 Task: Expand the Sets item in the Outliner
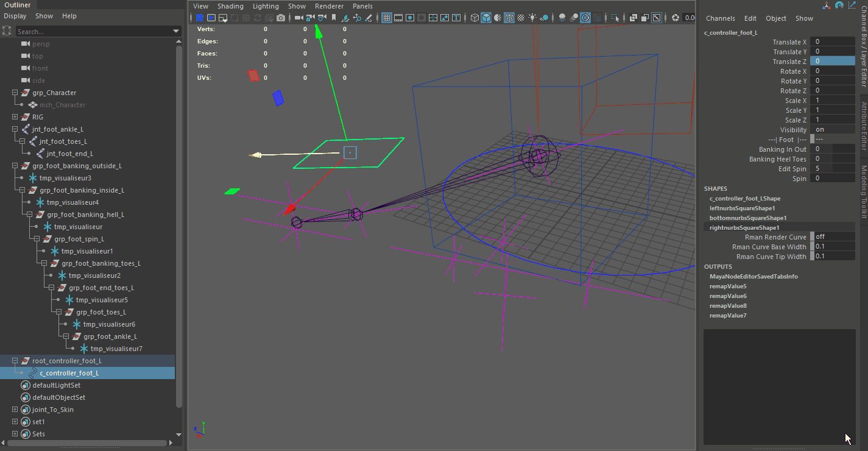(x=15, y=433)
